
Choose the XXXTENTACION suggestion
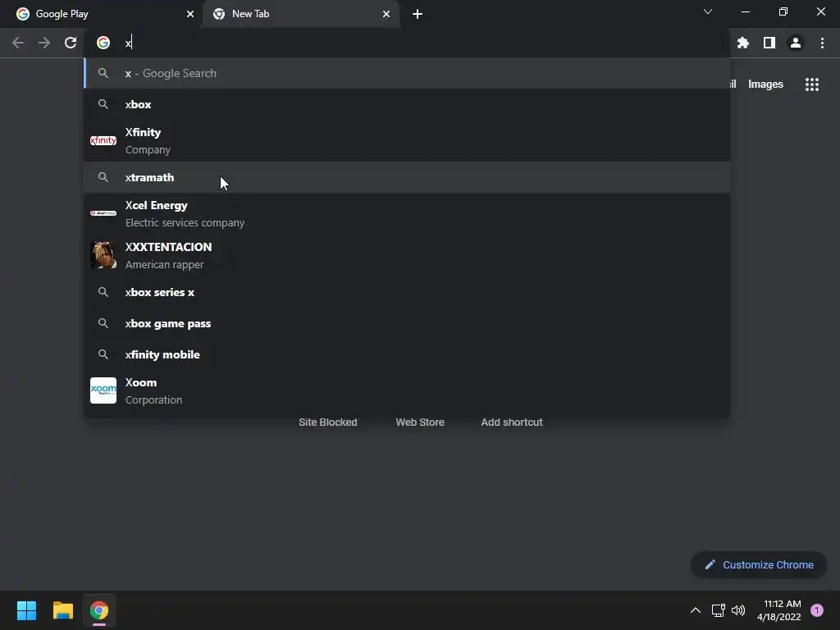tap(407, 256)
